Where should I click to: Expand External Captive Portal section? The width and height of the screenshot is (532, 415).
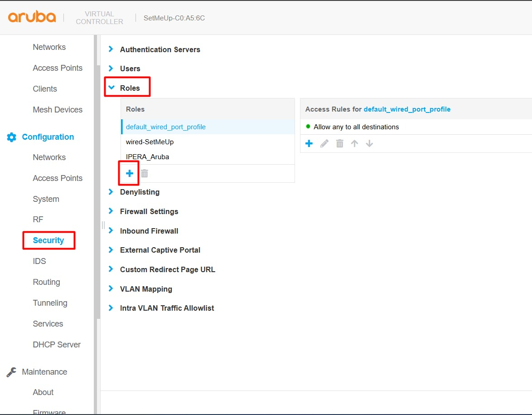(111, 250)
